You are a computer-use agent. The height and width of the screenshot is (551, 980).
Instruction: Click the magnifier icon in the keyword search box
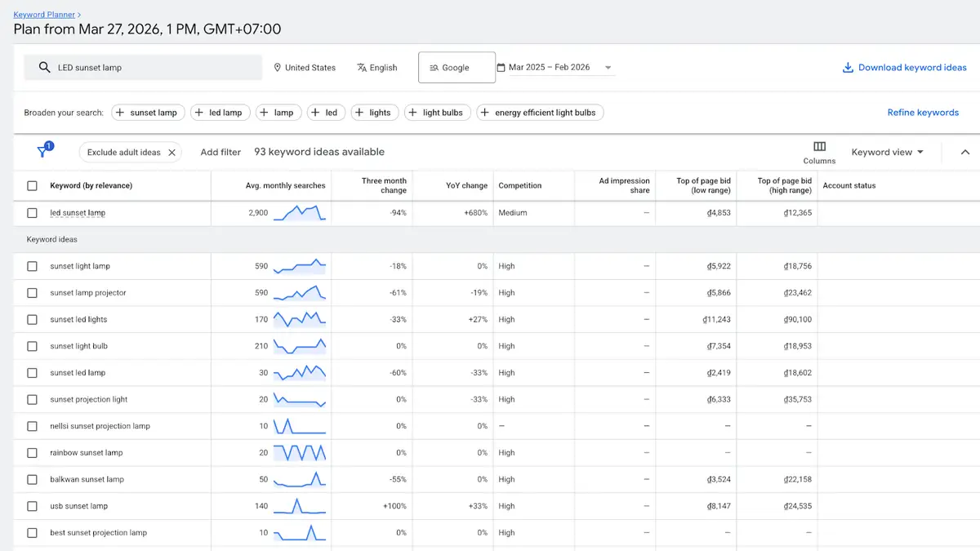(x=45, y=67)
